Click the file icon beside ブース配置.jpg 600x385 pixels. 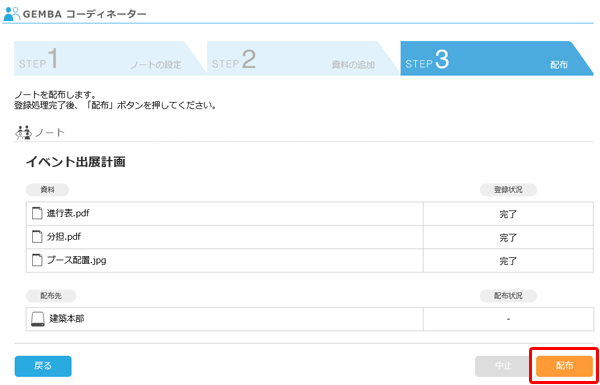click(x=36, y=261)
